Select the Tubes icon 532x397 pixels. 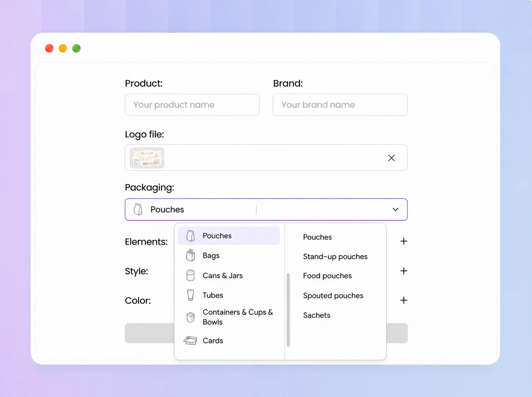pos(190,295)
